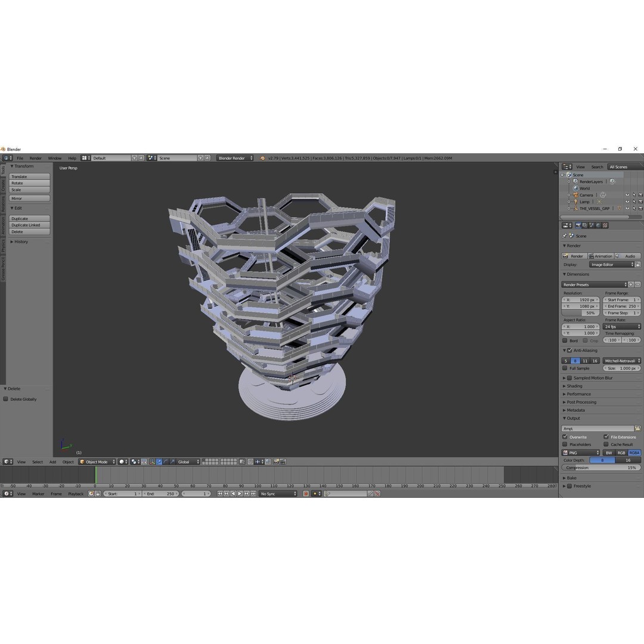
Task: Toggle selectability cursor for Camera
Action: pyautogui.click(x=634, y=195)
